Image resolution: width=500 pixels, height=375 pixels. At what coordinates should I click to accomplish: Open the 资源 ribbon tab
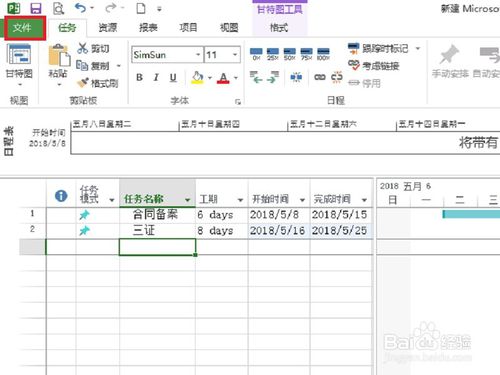point(108,28)
